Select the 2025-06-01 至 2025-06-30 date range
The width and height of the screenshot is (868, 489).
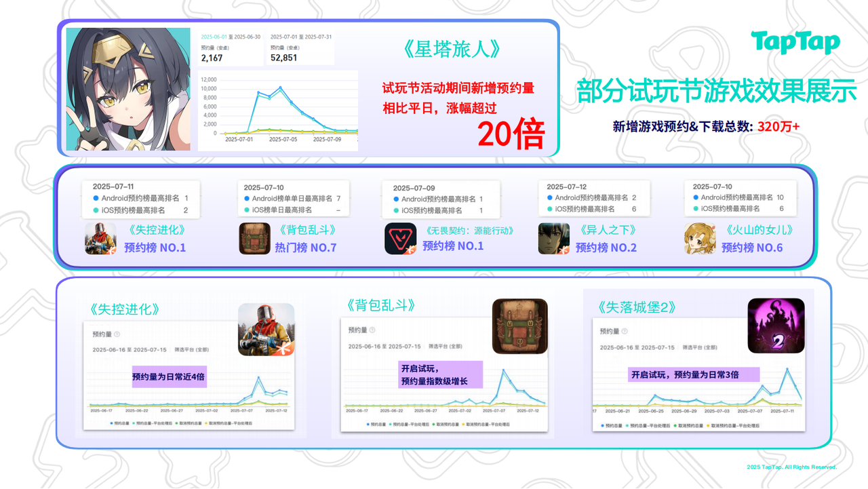[x=231, y=37]
